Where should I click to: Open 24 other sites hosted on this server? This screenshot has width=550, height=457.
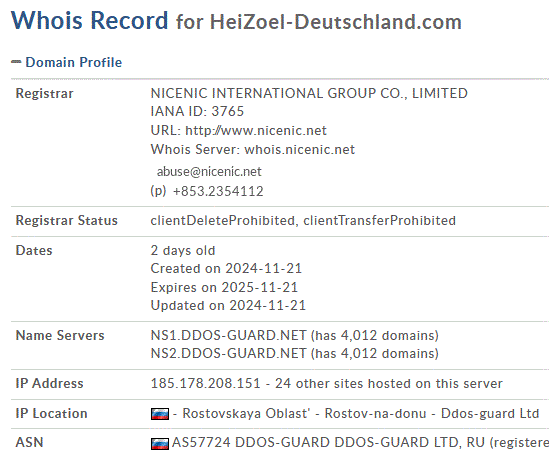pyautogui.click(x=389, y=383)
